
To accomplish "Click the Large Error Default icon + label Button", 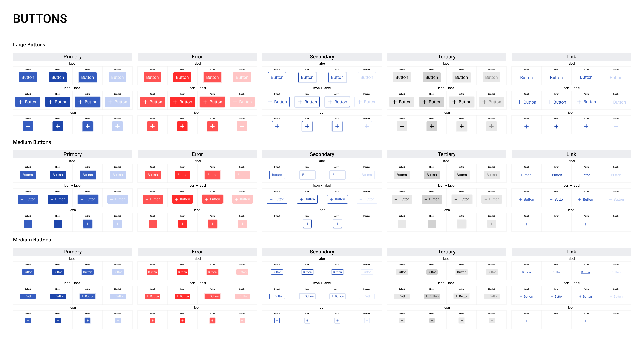I will pos(152,102).
